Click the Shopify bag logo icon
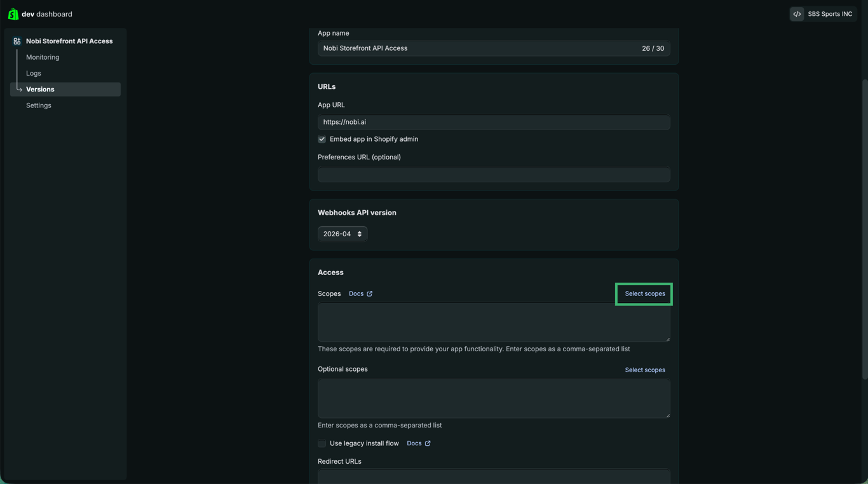The width and height of the screenshot is (868, 484). 13,14
